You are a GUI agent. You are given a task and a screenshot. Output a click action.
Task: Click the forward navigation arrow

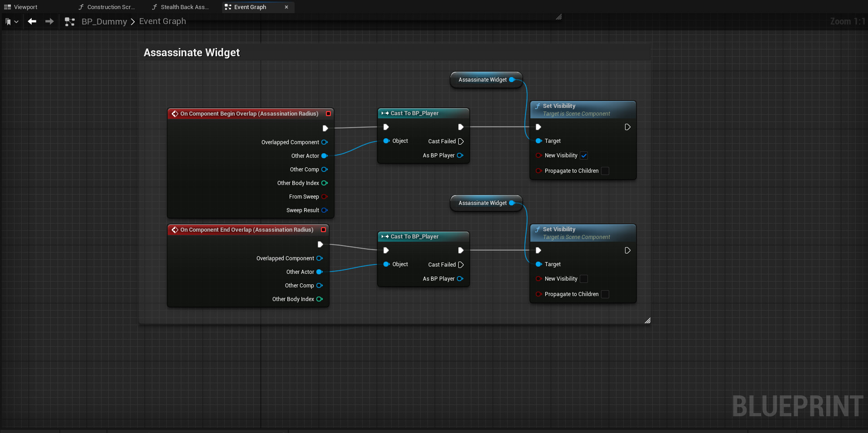pyautogui.click(x=49, y=21)
